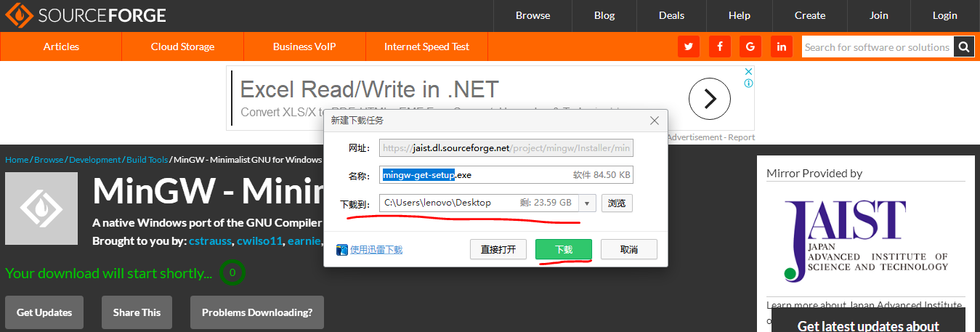Click the ad's arrow circle button
This screenshot has height=332, width=980.
709,98
